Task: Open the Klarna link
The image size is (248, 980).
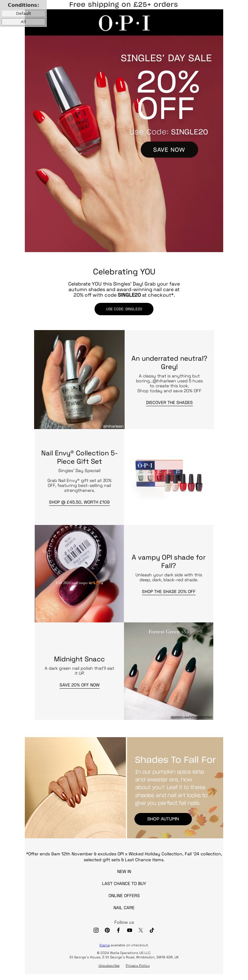Action: click(104, 945)
